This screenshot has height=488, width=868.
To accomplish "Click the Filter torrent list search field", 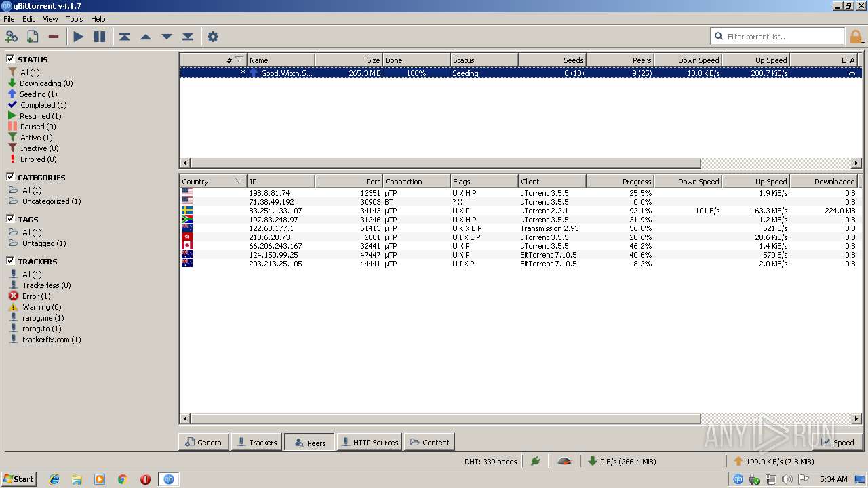I will point(778,37).
